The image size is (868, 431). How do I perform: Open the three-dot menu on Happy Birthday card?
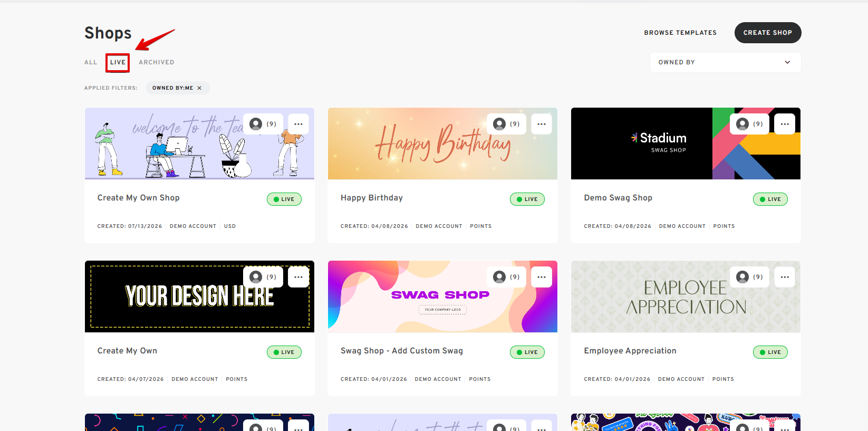point(542,124)
